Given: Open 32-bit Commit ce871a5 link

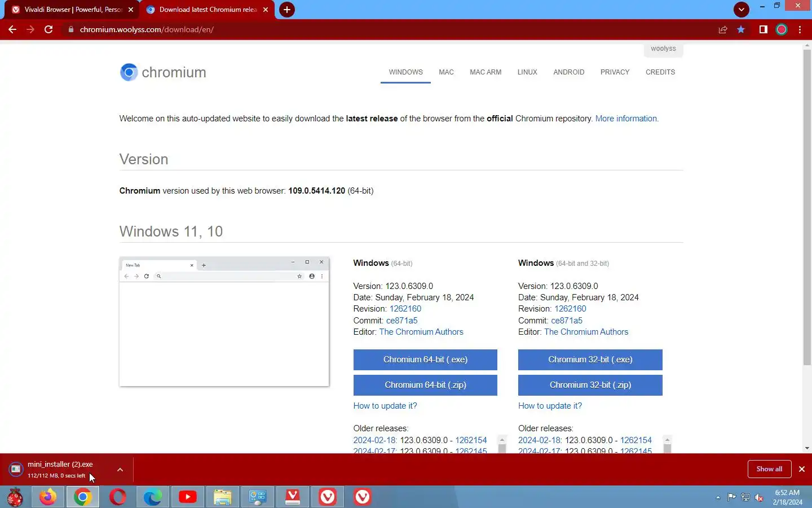Looking at the screenshot, I should pyautogui.click(x=567, y=321).
